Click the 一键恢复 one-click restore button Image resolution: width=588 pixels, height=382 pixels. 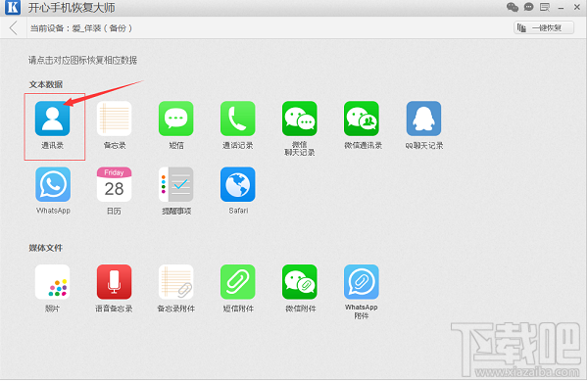544,27
